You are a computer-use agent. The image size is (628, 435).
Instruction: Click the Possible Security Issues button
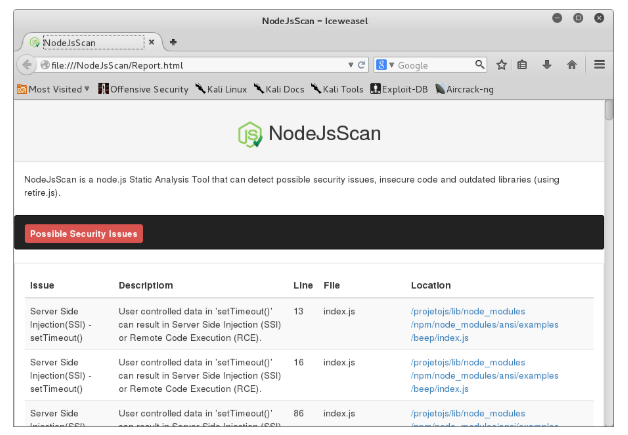click(84, 234)
